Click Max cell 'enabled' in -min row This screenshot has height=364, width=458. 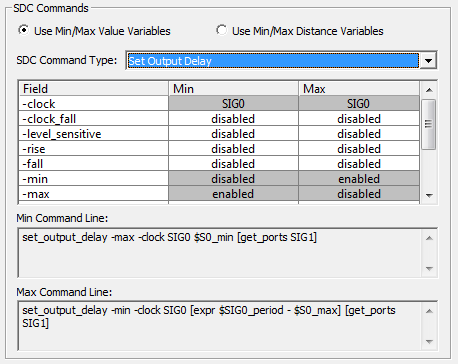359,179
